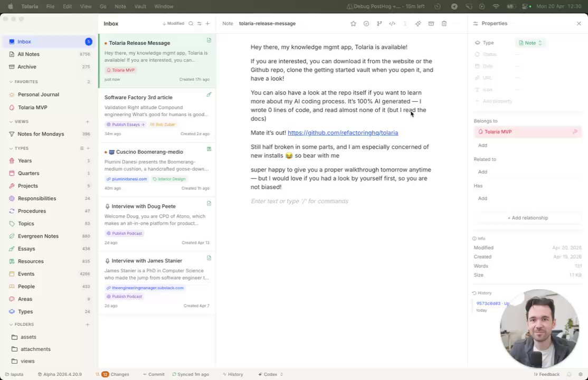Search notes in the Inbox list
Image resolution: width=588 pixels, height=380 pixels.
191,24
